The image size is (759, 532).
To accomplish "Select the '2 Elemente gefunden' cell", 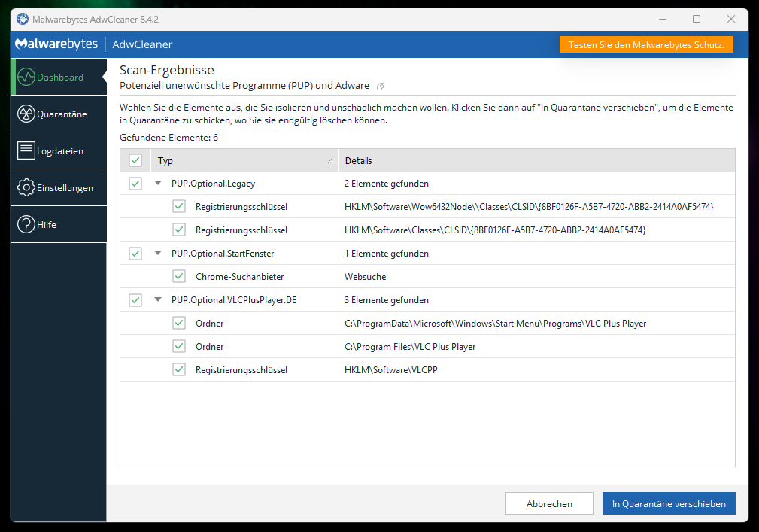I will click(387, 184).
